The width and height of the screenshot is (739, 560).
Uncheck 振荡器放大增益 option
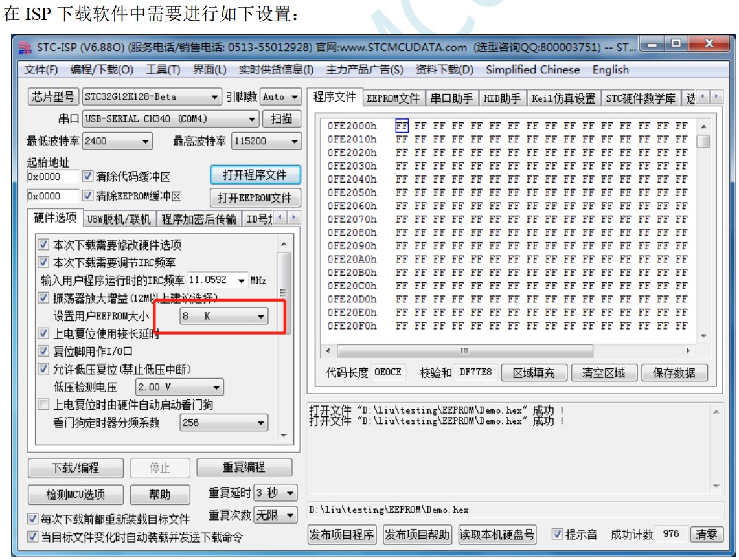[43, 298]
